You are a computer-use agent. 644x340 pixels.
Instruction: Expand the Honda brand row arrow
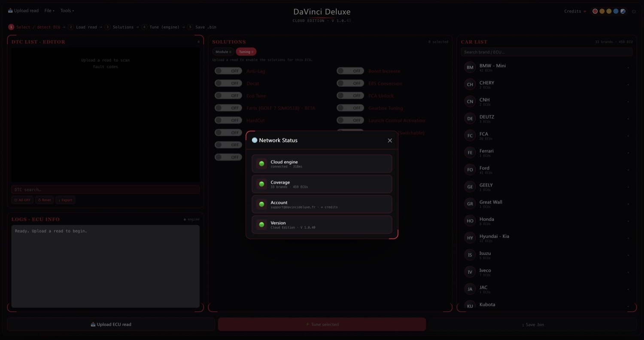pos(628,221)
